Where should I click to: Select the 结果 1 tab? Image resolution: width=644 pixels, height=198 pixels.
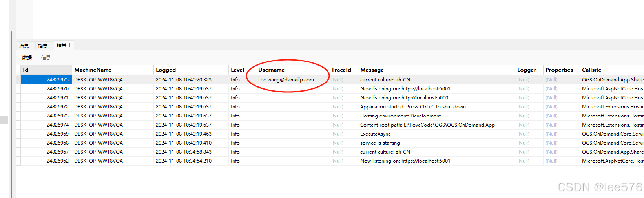click(64, 45)
